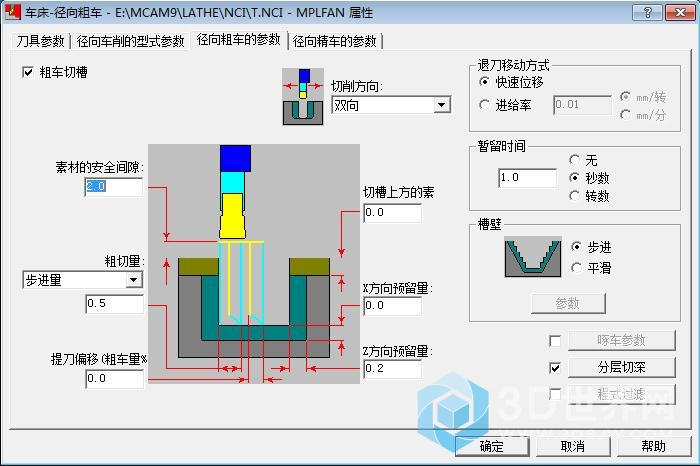Viewport: 700px width, 466px height.
Task: Go to the 径向精车的参数 tab
Action: click(x=335, y=41)
